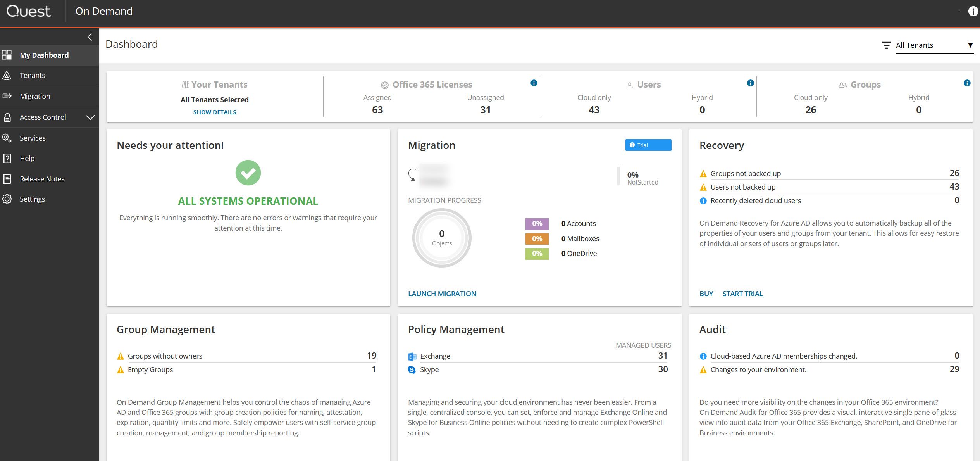Viewport: 980px width, 461px height.
Task: Click the Office 365 Licenses badge icon
Action: pyautogui.click(x=384, y=85)
